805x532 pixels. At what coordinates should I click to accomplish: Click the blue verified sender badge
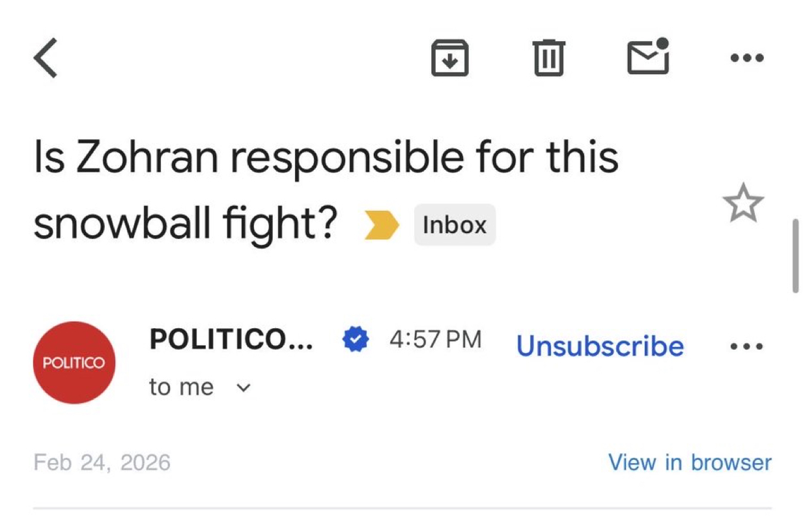coord(356,339)
